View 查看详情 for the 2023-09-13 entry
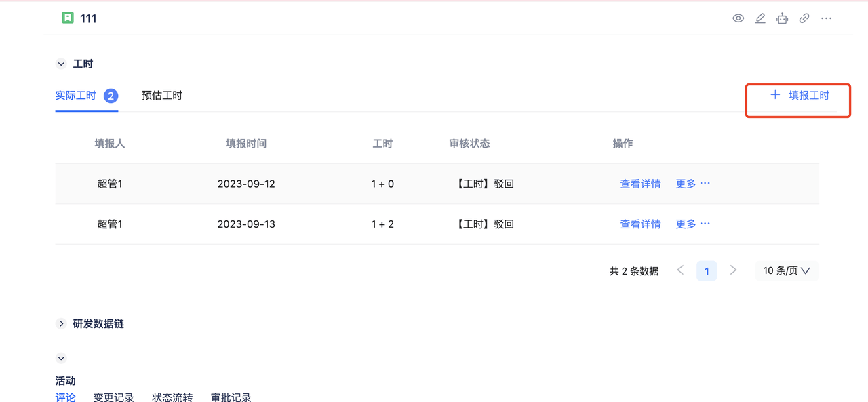 [x=640, y=224]
